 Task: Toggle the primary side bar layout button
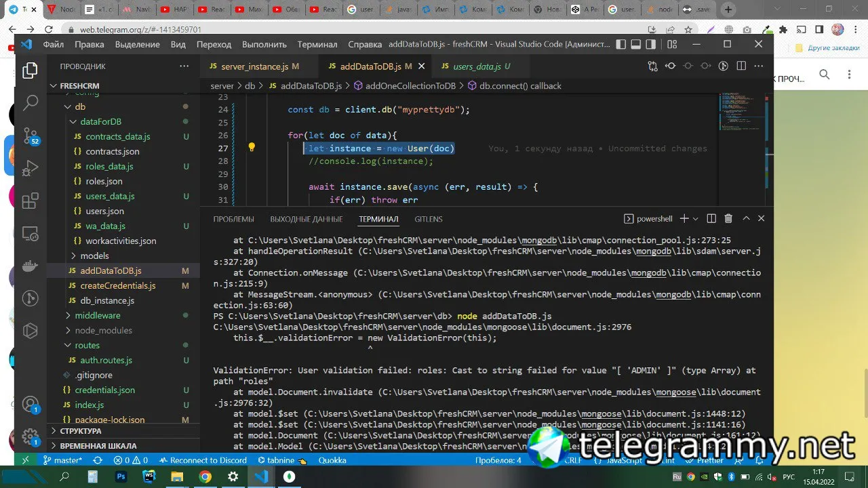621,44
